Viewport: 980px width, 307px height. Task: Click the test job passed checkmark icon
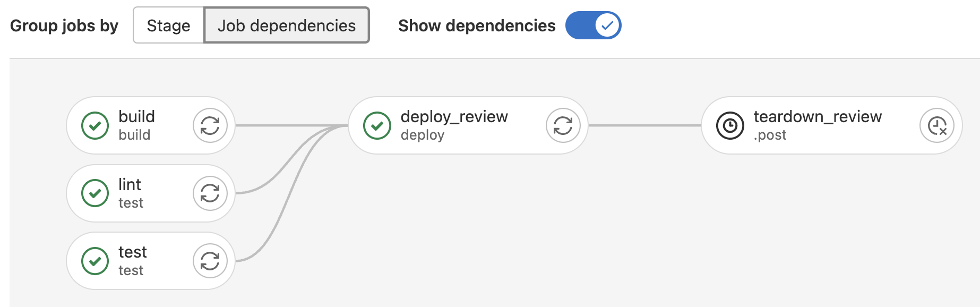click(x=95, y=261)
